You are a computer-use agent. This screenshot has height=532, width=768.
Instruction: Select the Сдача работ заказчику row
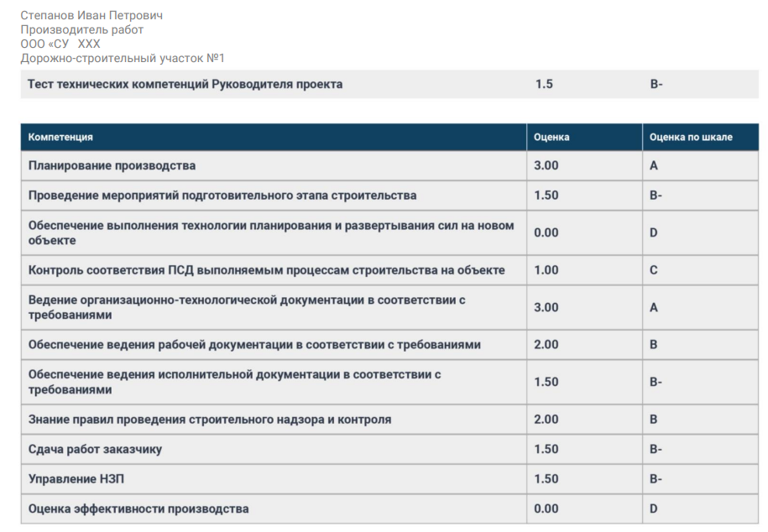point(95,449)
